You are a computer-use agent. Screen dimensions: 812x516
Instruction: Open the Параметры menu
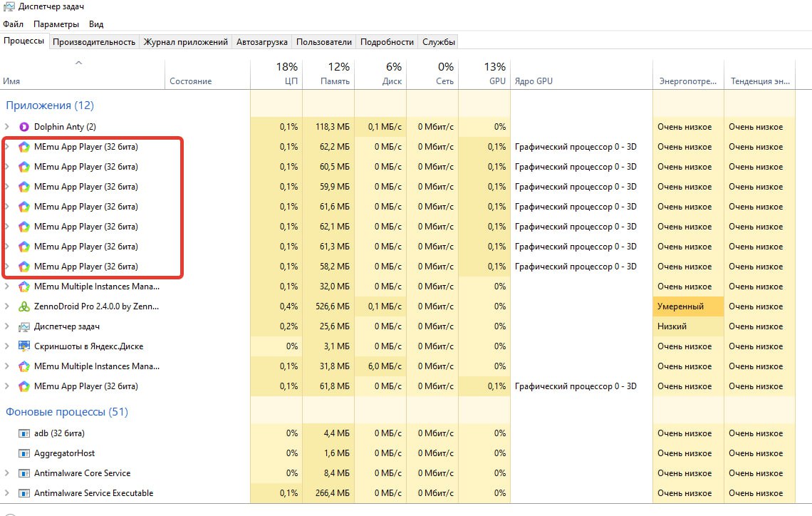[56, 24]
